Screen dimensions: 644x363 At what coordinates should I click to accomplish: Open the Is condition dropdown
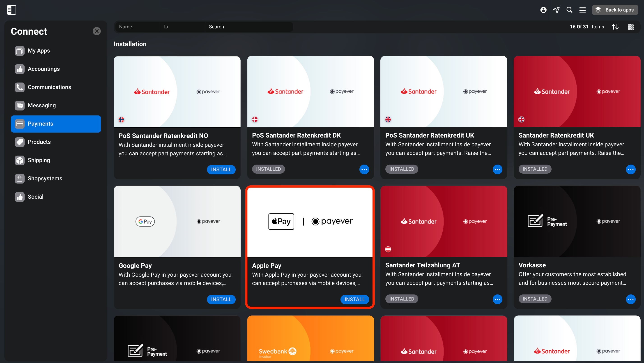pos(182,27)
